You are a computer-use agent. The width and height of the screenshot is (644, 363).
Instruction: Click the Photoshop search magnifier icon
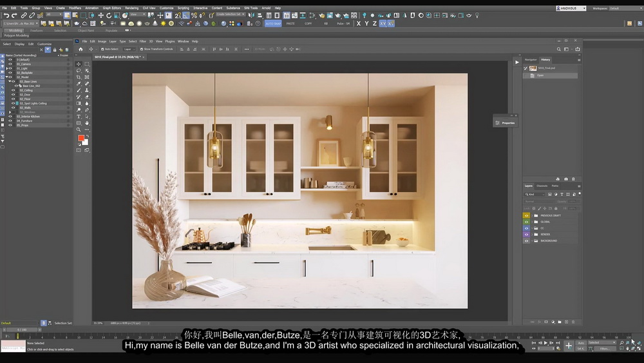point(558,50)
